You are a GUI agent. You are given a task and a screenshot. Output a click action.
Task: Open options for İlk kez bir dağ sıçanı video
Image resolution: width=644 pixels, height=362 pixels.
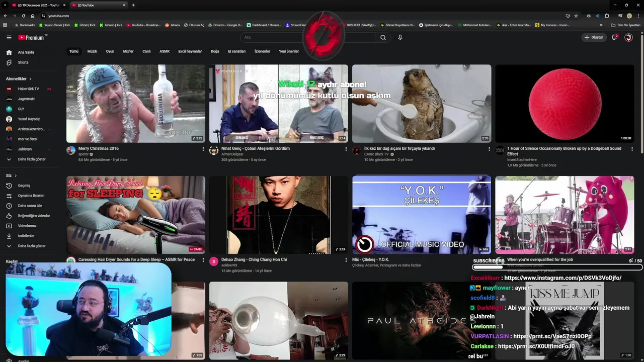click(489, 149)
